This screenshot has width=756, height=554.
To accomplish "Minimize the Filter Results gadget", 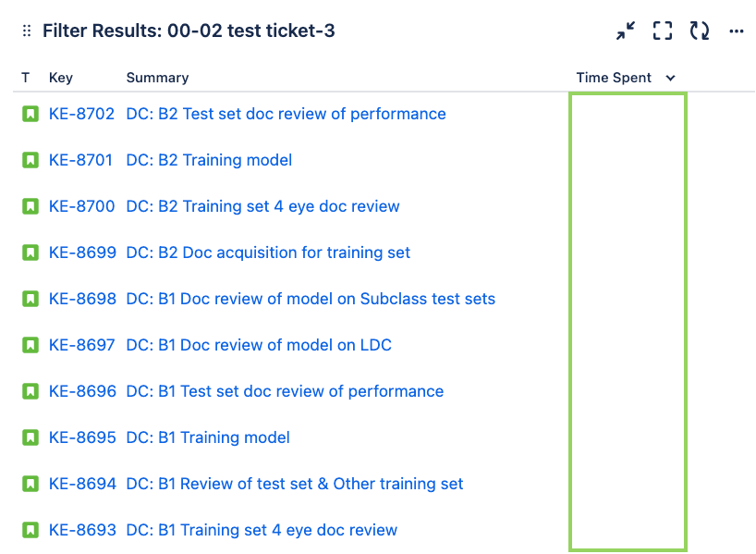I will [625, 31].
